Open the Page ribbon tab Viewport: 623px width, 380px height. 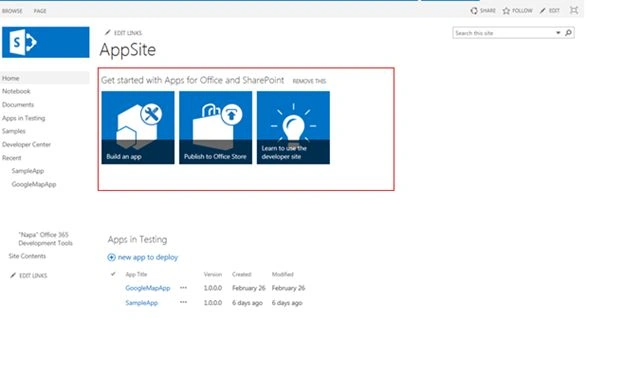(x=40, y=11)
